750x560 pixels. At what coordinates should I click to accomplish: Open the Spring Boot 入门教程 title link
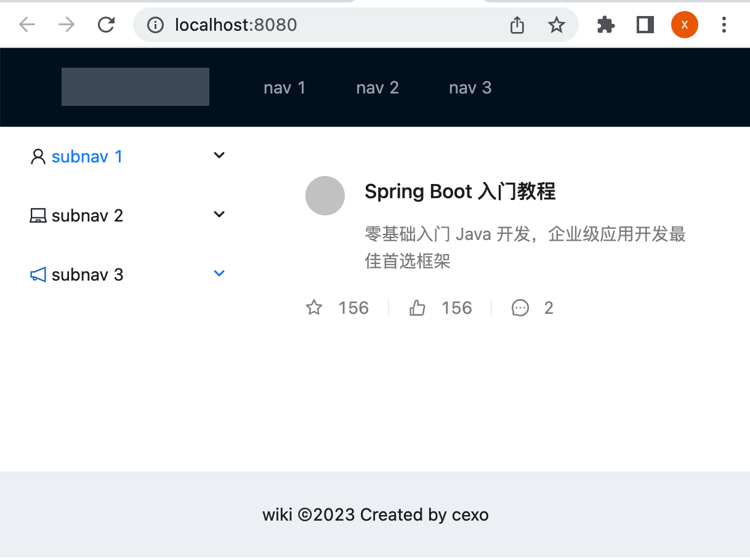point(460,191)
